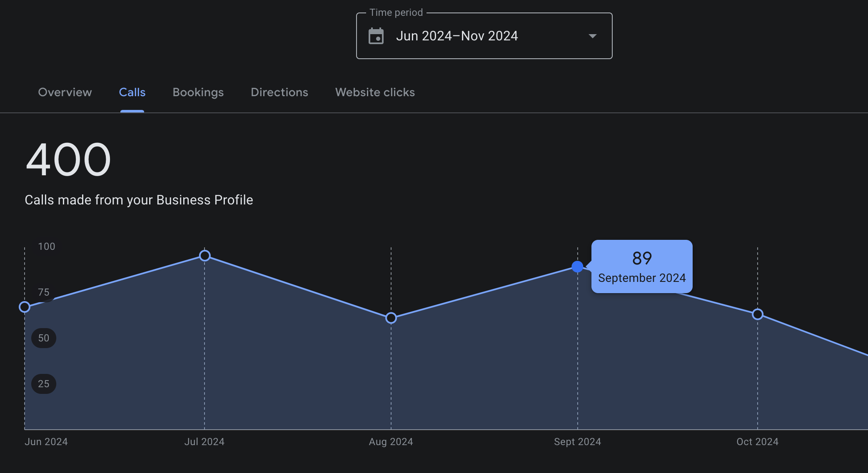Click the 25 axis label bubble
This screenshot has width=868, height=473.
(x=44, y=383)
